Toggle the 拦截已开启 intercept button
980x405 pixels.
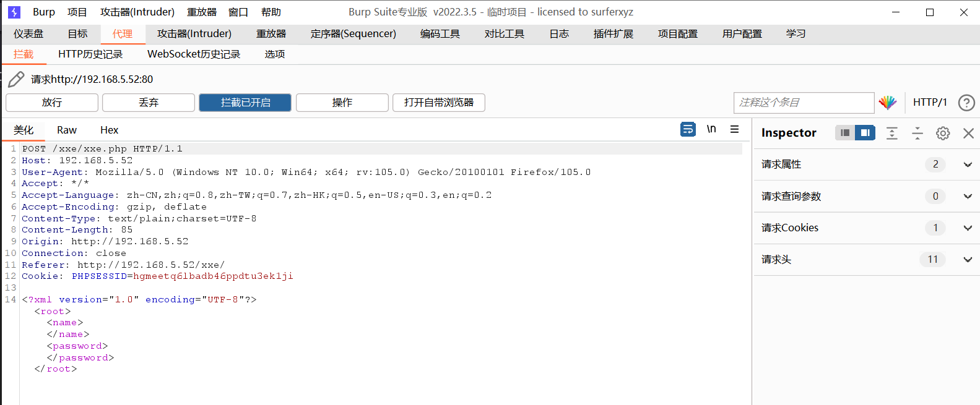point(245,103)
